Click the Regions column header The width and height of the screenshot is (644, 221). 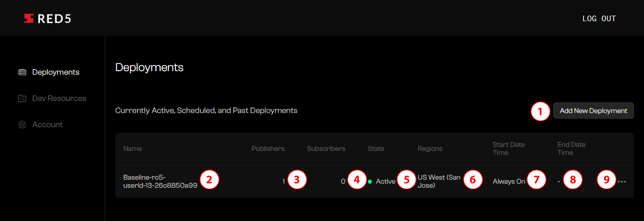(430, 149)
